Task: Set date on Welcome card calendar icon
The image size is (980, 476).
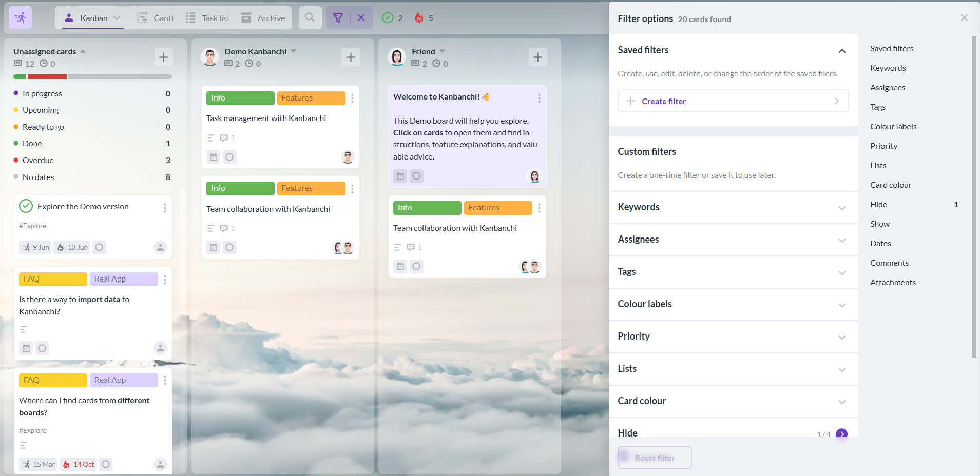Action: (400, 176)
